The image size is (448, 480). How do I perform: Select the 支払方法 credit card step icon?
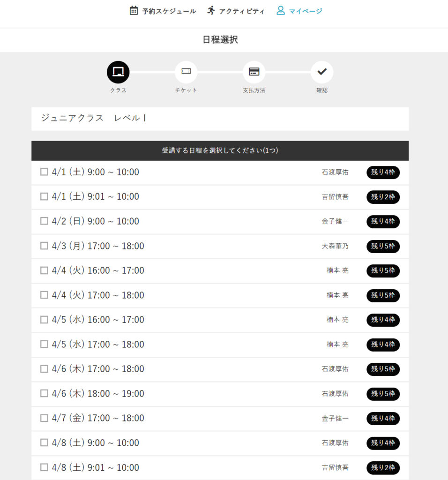[254, 71]
